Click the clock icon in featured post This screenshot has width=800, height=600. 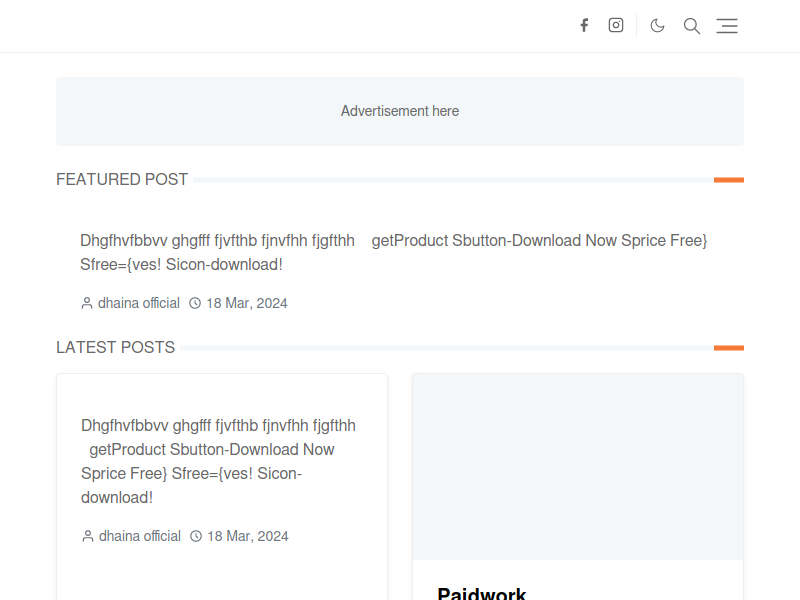click(195, 303)
